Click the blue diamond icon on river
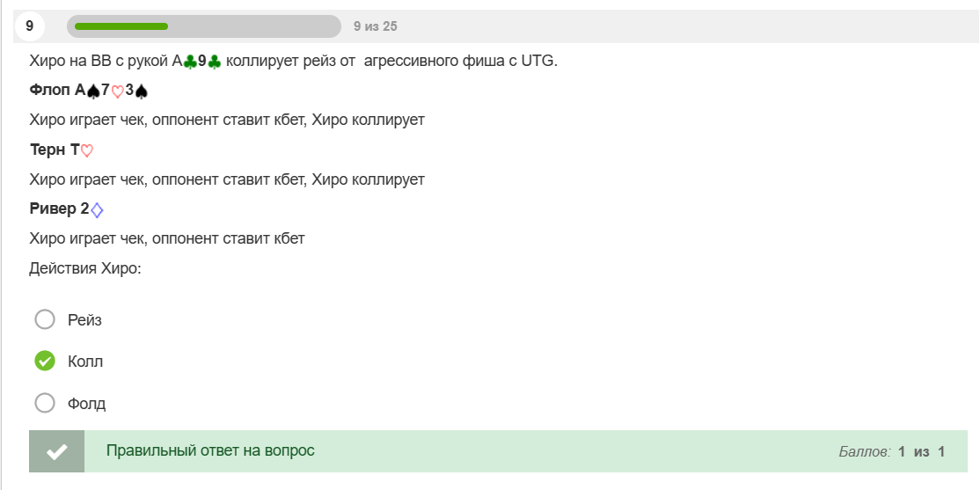 [x=96, y=210]
